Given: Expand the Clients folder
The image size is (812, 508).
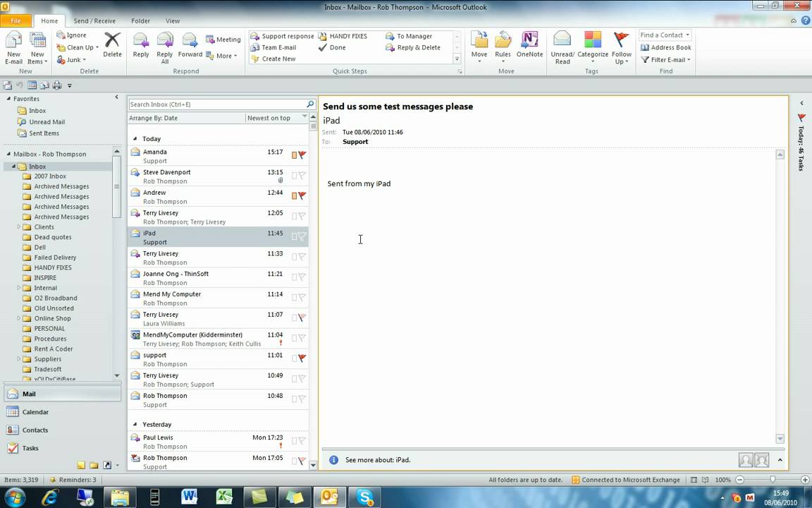Looking at the screenshot, I should [18, 226].
